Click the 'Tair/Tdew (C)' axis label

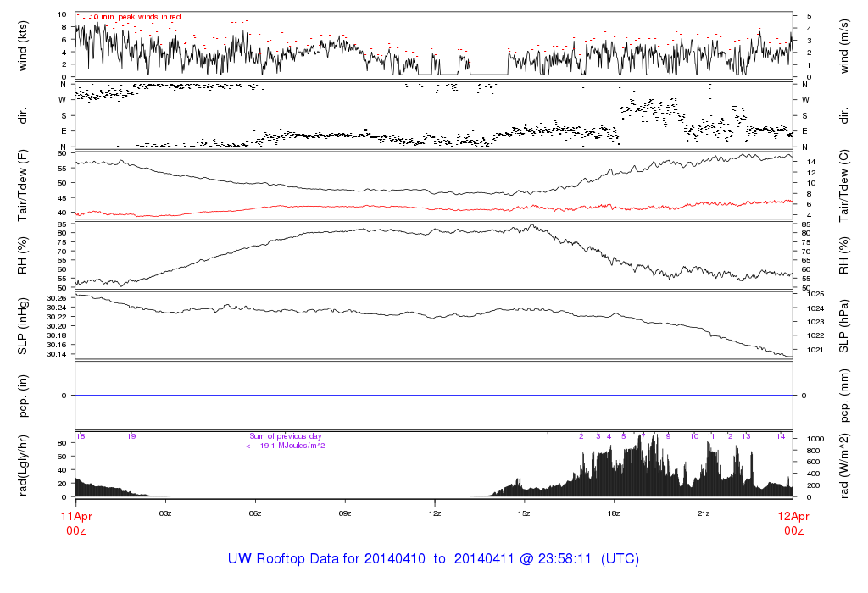pos(845,186)
